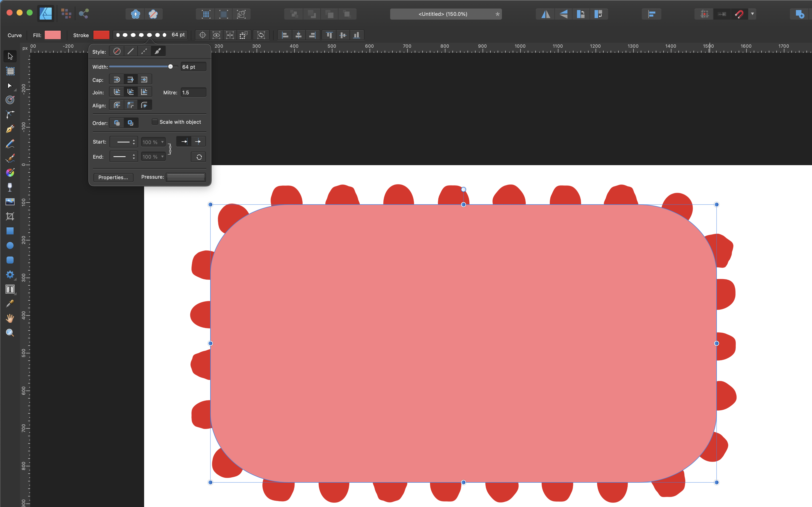
Task: Switch to the Pixel Persona
Action: [66, 14]
